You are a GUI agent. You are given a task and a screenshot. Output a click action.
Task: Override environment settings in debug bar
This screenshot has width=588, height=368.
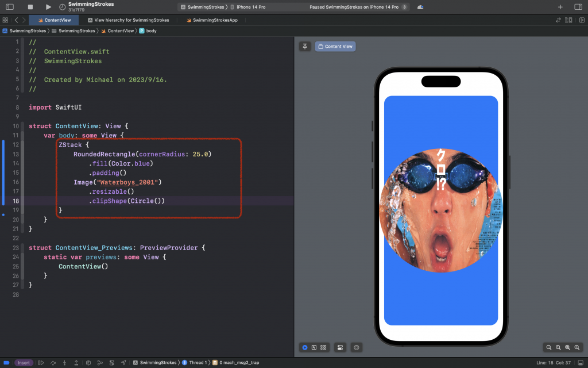[x=112, y=363]
